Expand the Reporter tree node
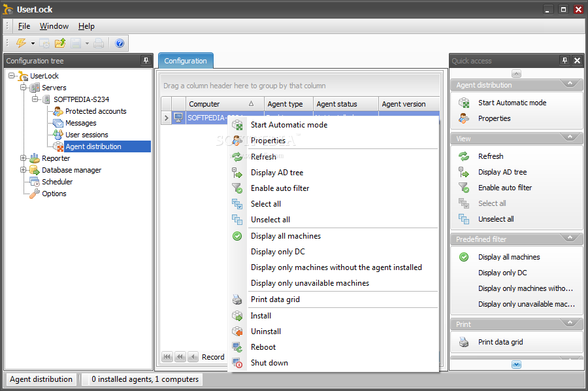Viewport: 588px width, 391px height. click(x=24, y=158)
